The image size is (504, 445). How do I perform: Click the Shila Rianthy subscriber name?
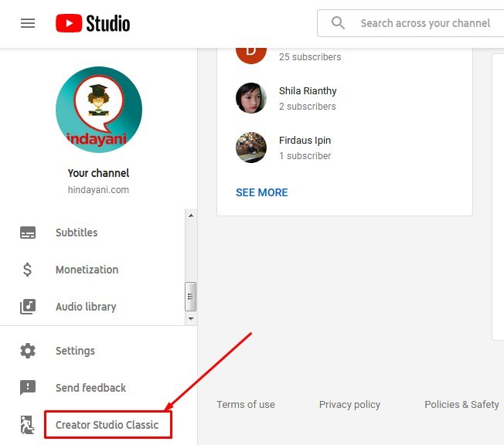point(308,91)
